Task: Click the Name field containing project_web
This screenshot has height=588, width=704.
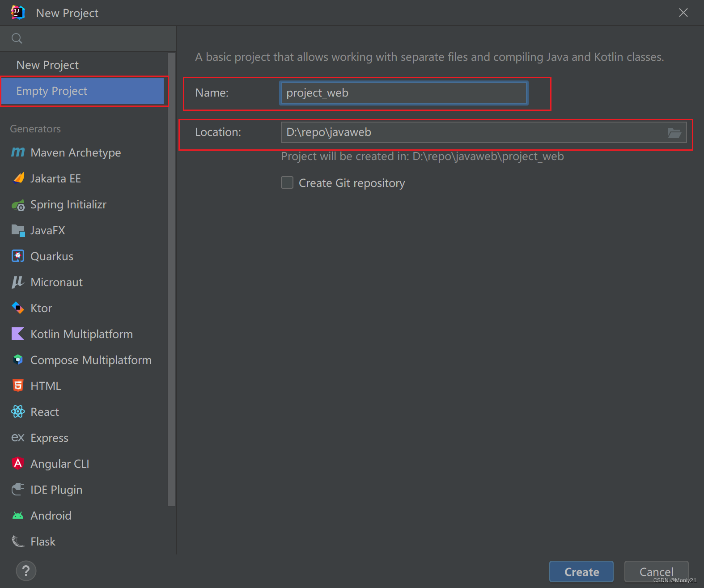Action: 404,93
